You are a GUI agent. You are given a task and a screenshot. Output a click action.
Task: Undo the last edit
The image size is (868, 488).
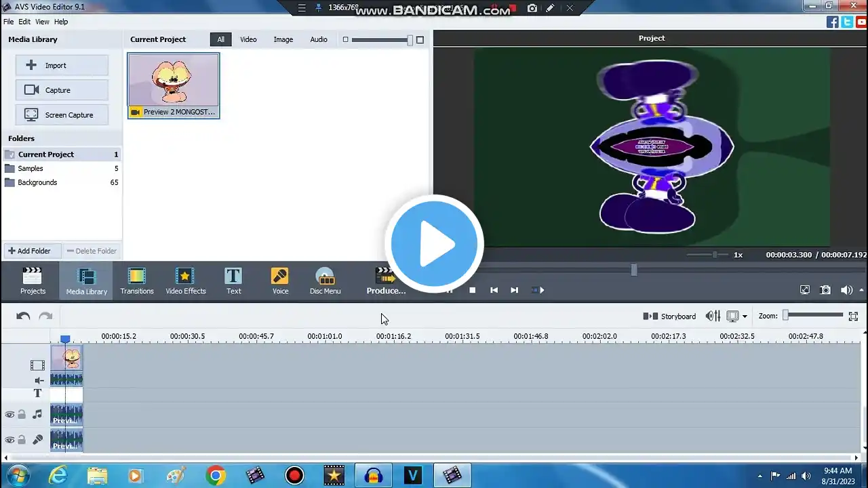tap(23, 316)
